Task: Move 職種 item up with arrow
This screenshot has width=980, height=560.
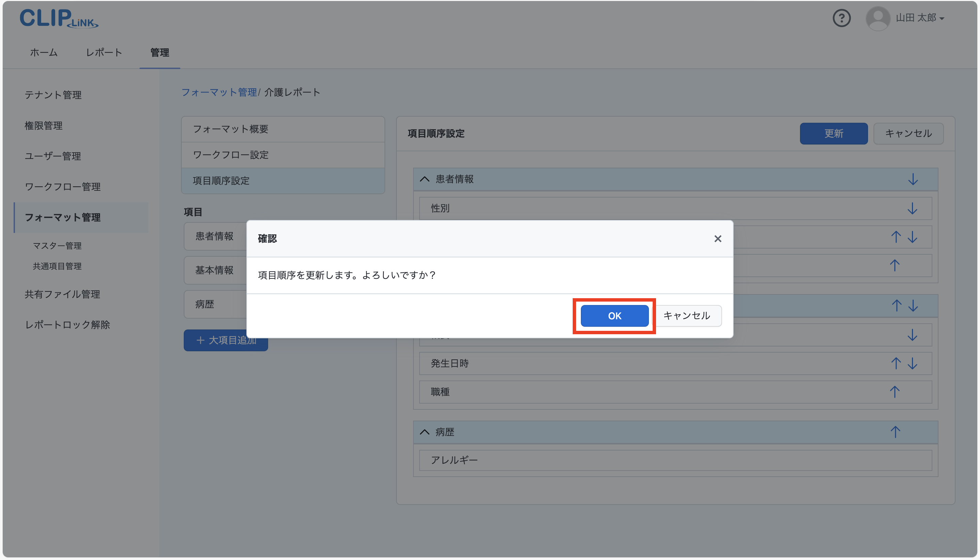Action: pos(895,392)
